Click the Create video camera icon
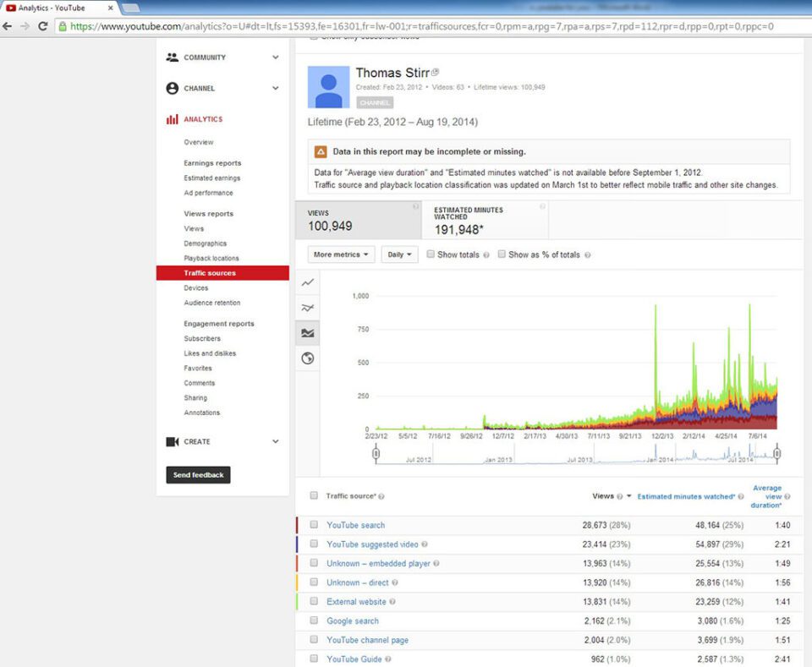This screenshot has height=667, width=812. click(x=172, y=441)
